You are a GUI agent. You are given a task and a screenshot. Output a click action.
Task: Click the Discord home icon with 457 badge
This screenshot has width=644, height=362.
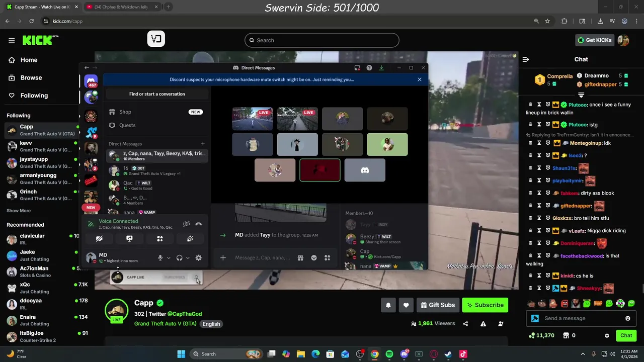(91, 81)
